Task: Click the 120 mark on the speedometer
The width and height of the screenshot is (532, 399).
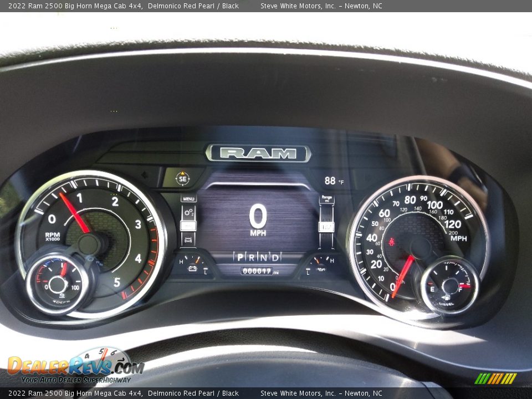Action: click(453, 224)
